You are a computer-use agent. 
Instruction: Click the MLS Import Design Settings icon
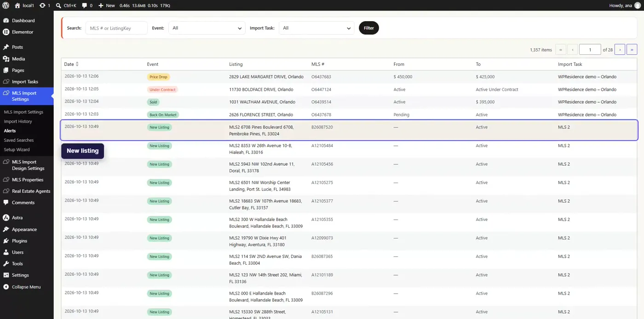tap(6, 162)
